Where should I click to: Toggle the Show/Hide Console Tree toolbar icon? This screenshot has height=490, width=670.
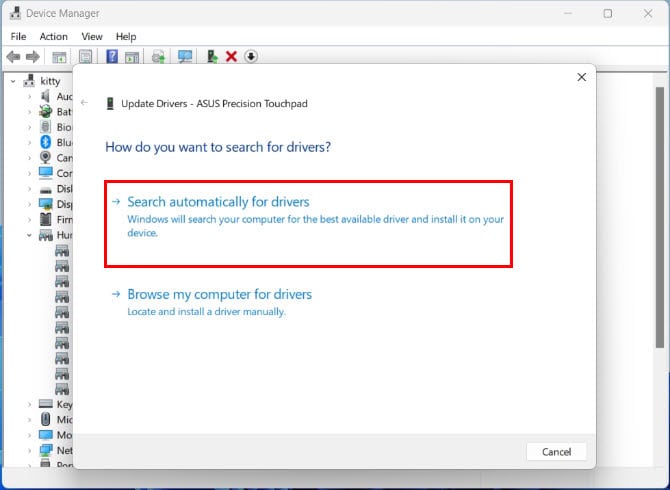[59, 57]
